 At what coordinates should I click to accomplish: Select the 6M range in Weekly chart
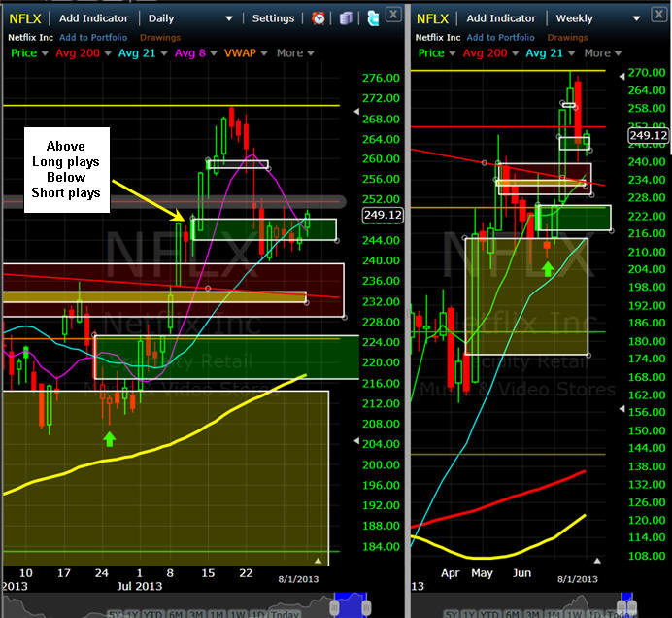point(515,614)
